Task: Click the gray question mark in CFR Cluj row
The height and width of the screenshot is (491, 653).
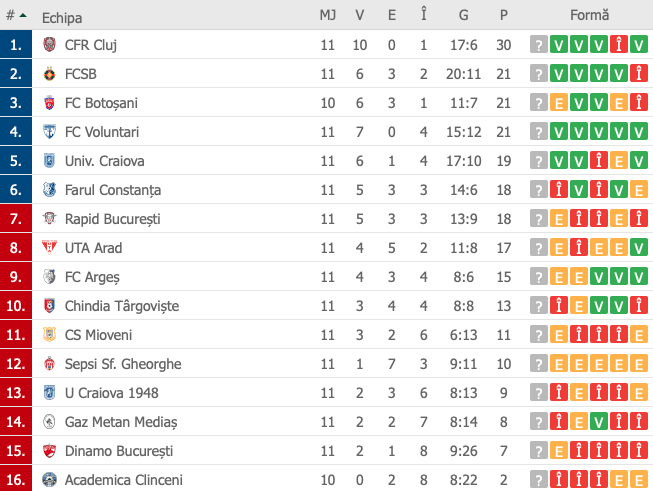Action: tap(538, 45)
